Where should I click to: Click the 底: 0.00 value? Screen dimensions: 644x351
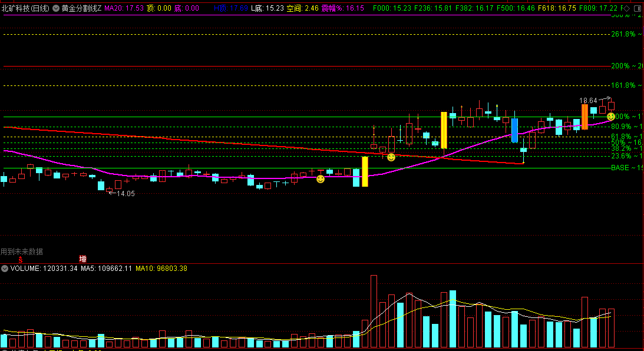point(186,8)
